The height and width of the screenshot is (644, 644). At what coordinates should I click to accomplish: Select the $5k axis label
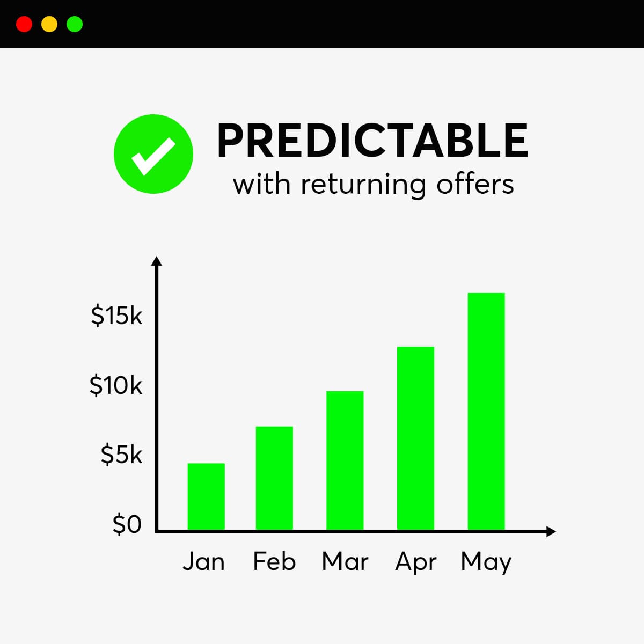click(121, 455)
